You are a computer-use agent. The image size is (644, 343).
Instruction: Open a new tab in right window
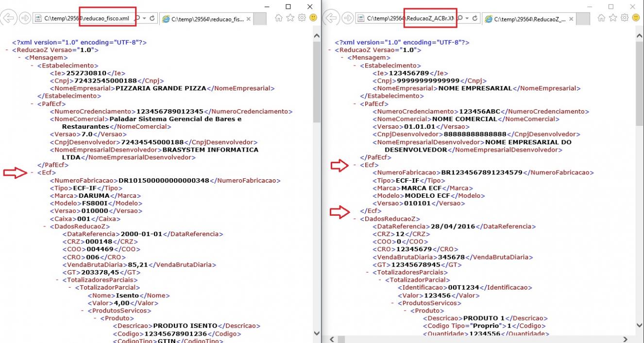[582, 19]
